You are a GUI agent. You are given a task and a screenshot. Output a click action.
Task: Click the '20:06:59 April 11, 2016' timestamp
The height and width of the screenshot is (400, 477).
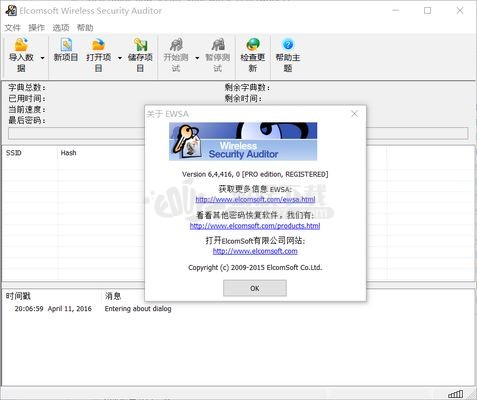pyautogui.click(x=53, y=309)
